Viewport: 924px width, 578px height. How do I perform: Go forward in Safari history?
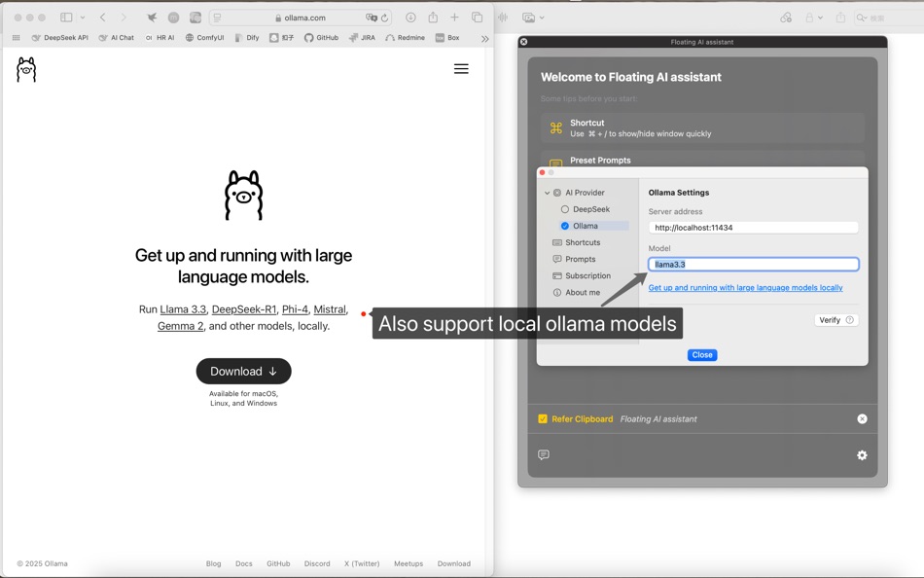(124, 18)
